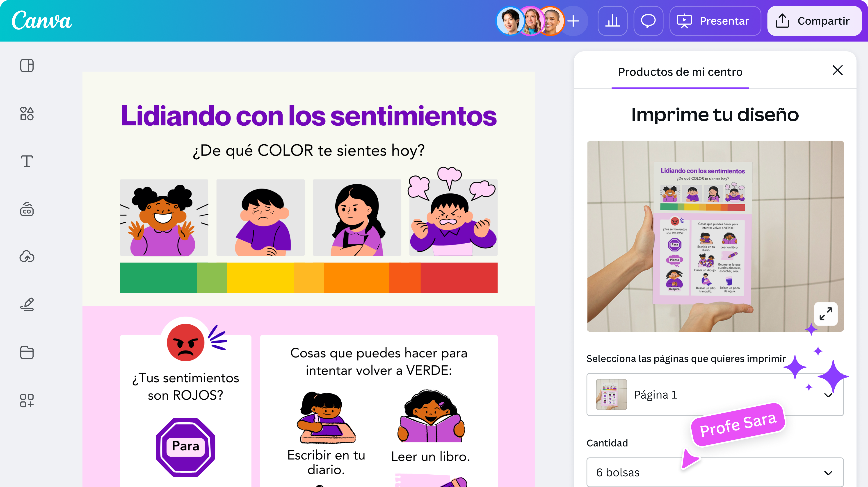Open the Design templates sidebar icon
Viewport: 868px width, 487px height.
click(x=27, y=66)
